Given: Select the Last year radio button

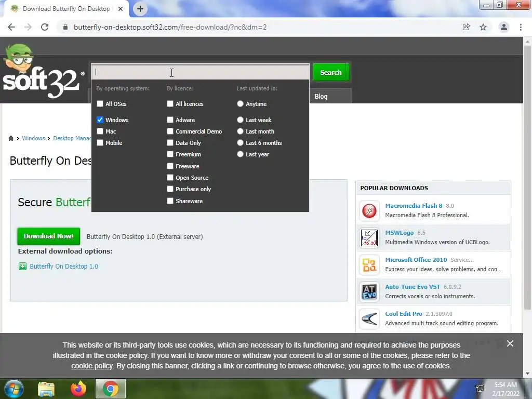Looking at the screenshot, I should pyautogui.click(x=240, y=154).
